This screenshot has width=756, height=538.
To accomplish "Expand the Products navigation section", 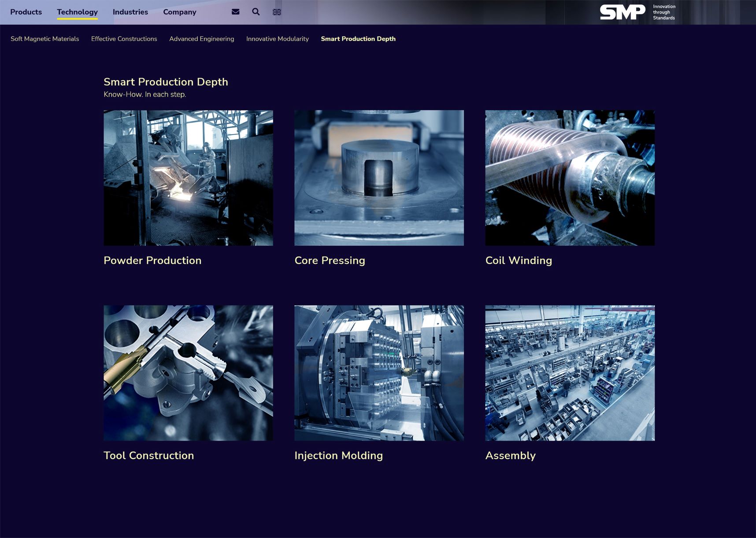I will click(26, 12).
